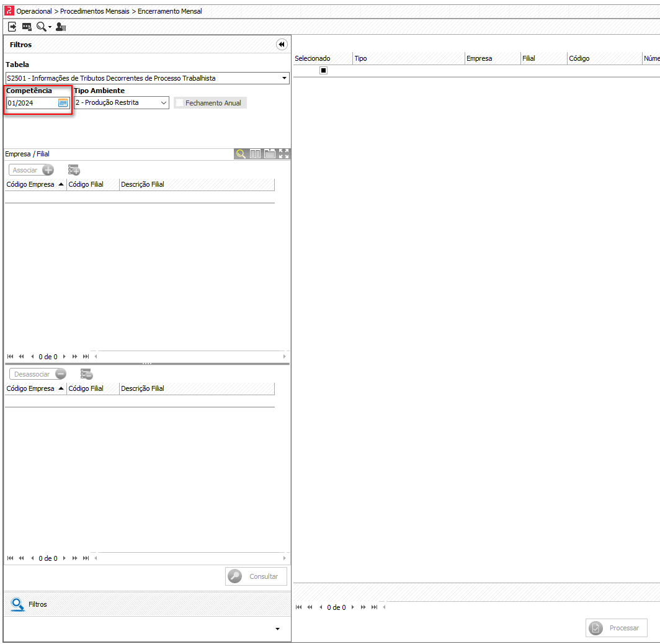Click the magnifier search icon in the top toolbar
The width and height of the screenshot is (660, 644).
pos(42,27)
